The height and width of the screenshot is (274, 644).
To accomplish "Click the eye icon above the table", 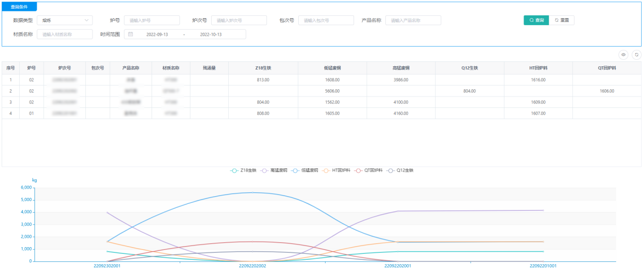I will [x=623, y=55].
